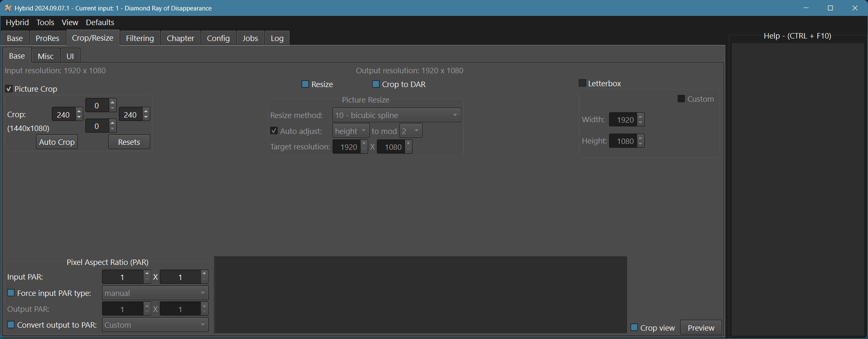The width and height of the screenshot is (868, 339).
Task: Decrease the right crop value 240
Action: tap(146, 118)
